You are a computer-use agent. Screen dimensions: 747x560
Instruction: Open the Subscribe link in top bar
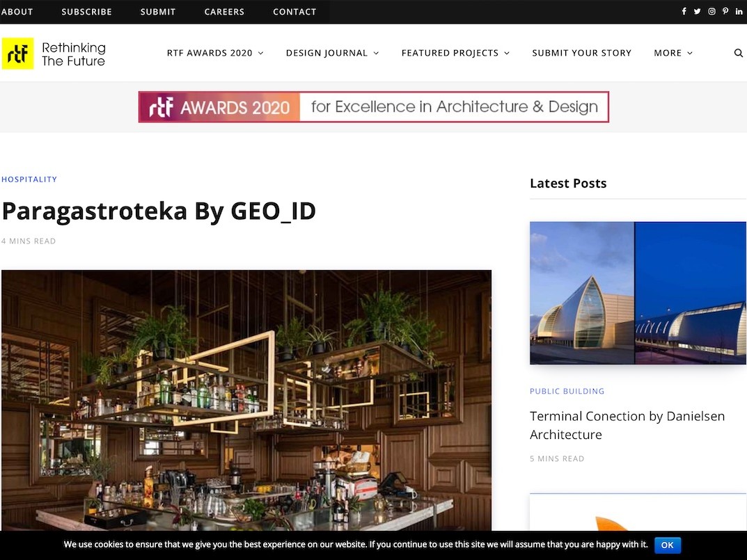87,12
